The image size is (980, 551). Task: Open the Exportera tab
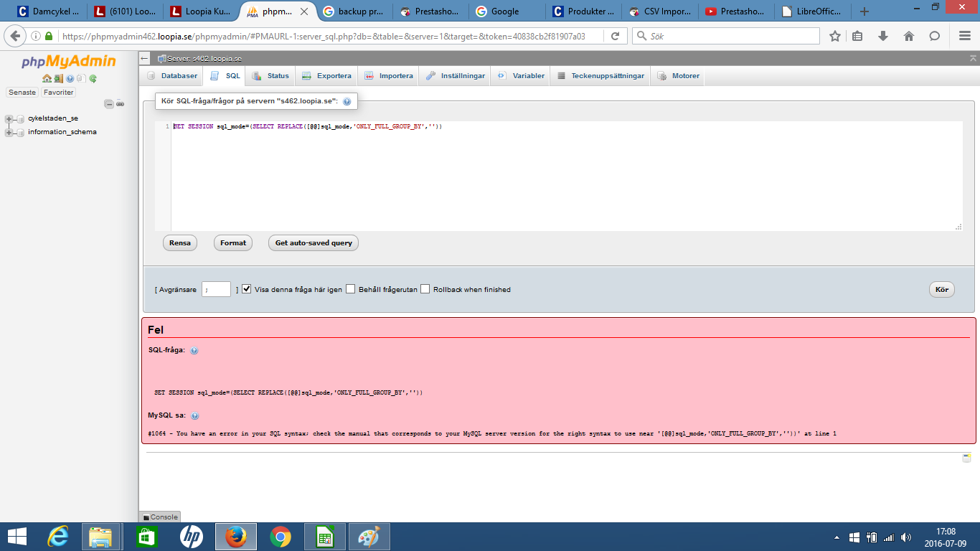coord(327,76)
